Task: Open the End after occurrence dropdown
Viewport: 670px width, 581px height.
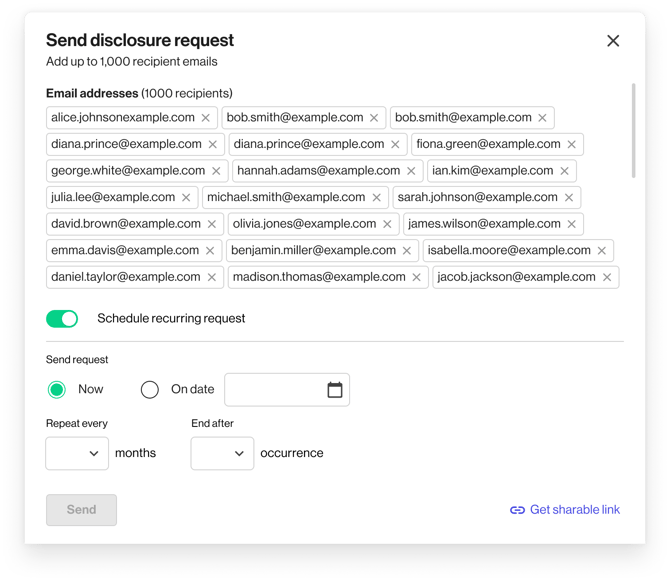Action: (223, 454)
